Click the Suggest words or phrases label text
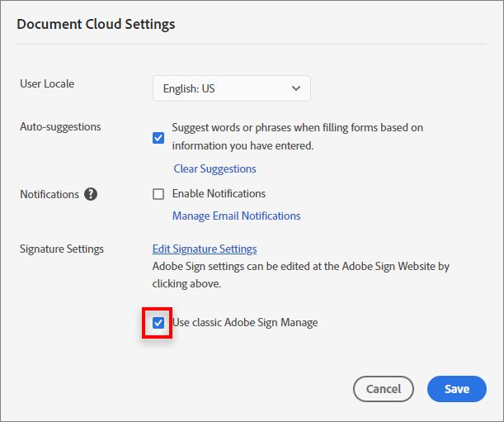The height and width of the screenshot is (422, 504). (297, 128)
